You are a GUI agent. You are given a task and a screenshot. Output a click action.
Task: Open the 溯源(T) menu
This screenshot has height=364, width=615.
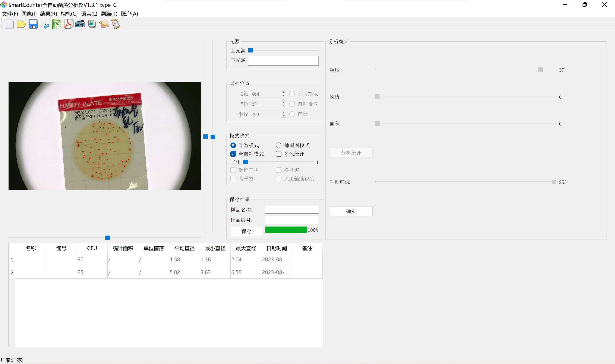point(109,14)
